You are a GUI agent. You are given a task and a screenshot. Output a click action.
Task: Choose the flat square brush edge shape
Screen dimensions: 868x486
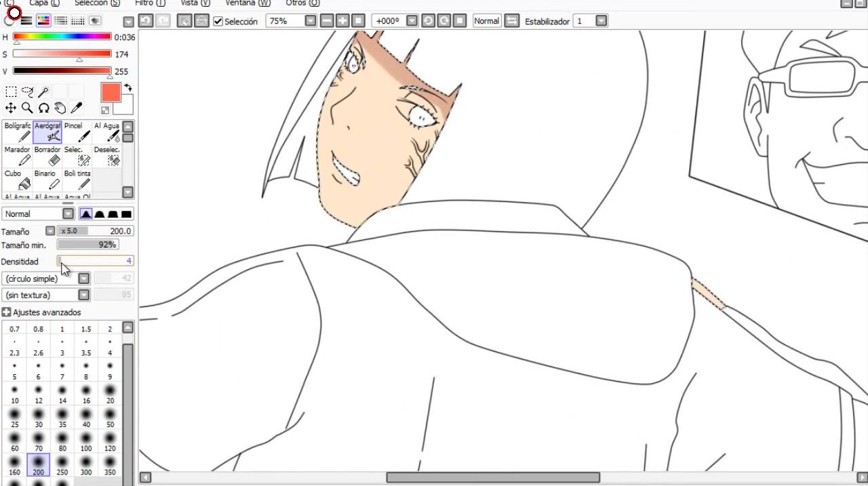coord(126,214)
